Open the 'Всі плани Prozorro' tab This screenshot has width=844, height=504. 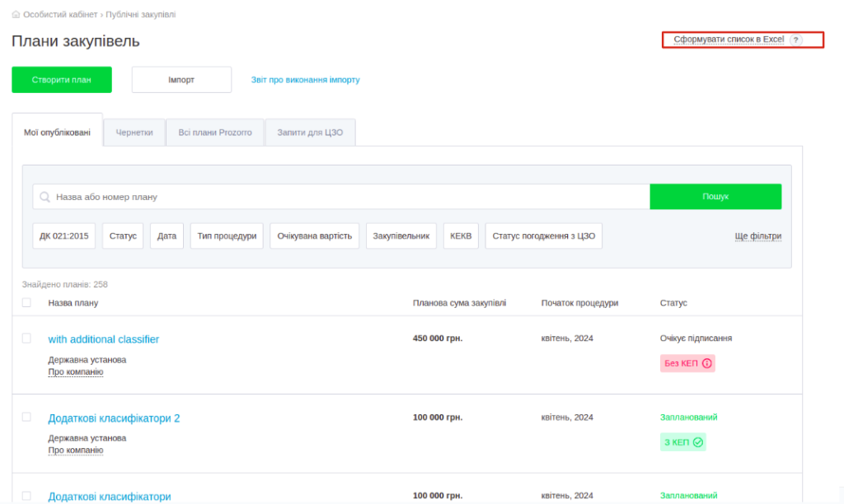coord(215,132)
